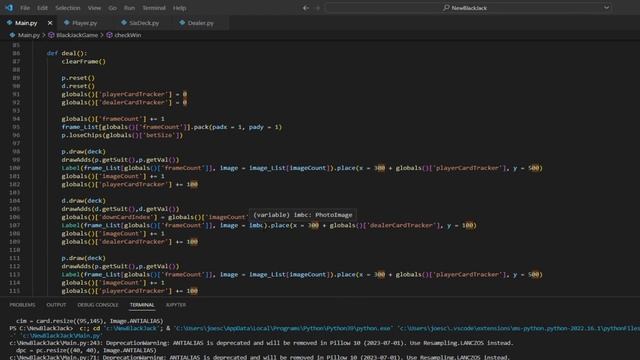640x360 pixels.
Task: Click the 'cim = card.resize' terminal line
Action: point(89,321)
